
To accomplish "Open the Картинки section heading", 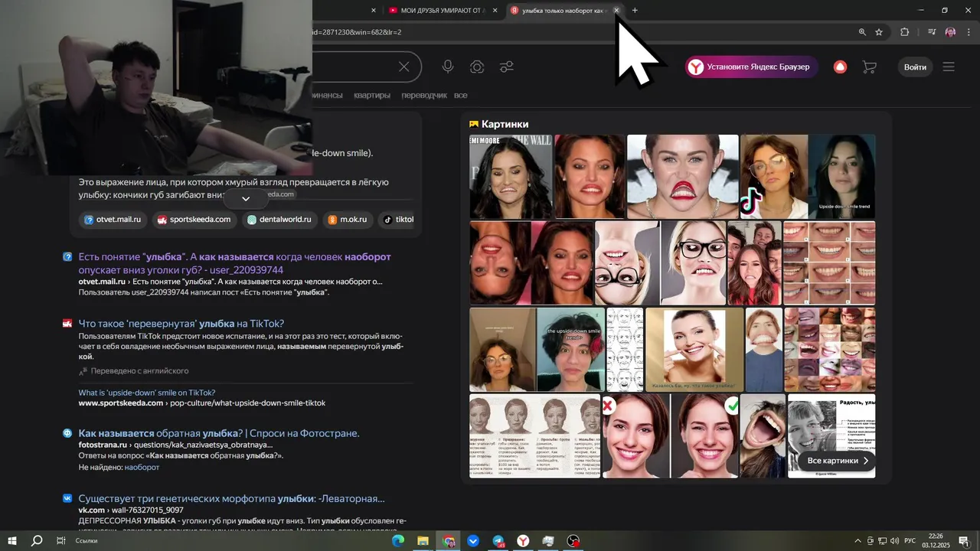I will pos(498,124).
